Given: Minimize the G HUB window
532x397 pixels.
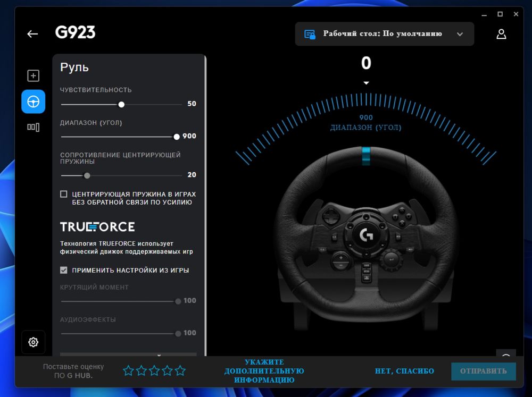Looking at the screenshot, I should click(484, 14).
